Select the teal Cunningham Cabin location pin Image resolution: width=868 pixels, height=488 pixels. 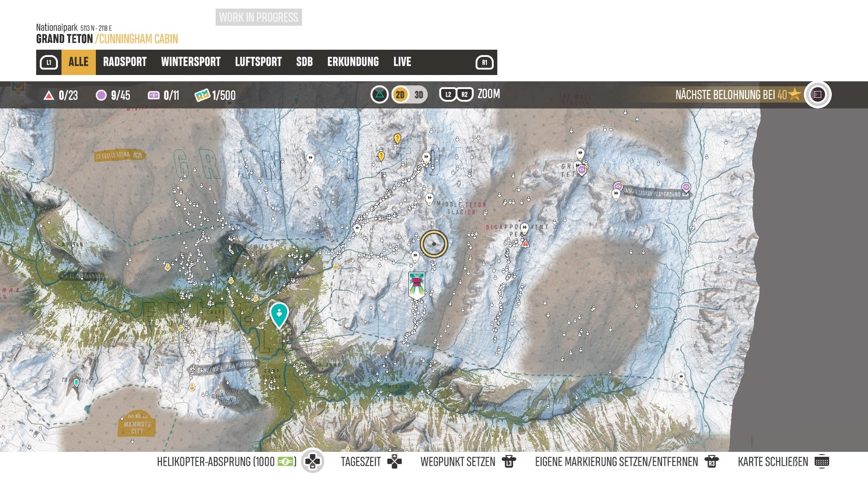279,314
